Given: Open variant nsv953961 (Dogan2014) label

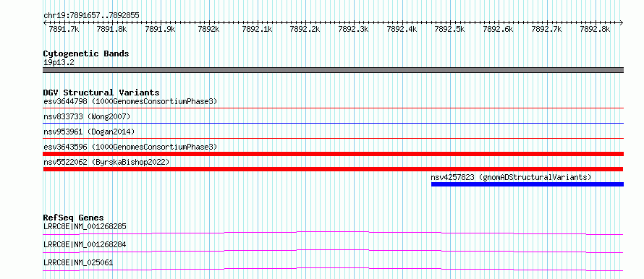Looking at the screenshot, I should coord(89,132).
